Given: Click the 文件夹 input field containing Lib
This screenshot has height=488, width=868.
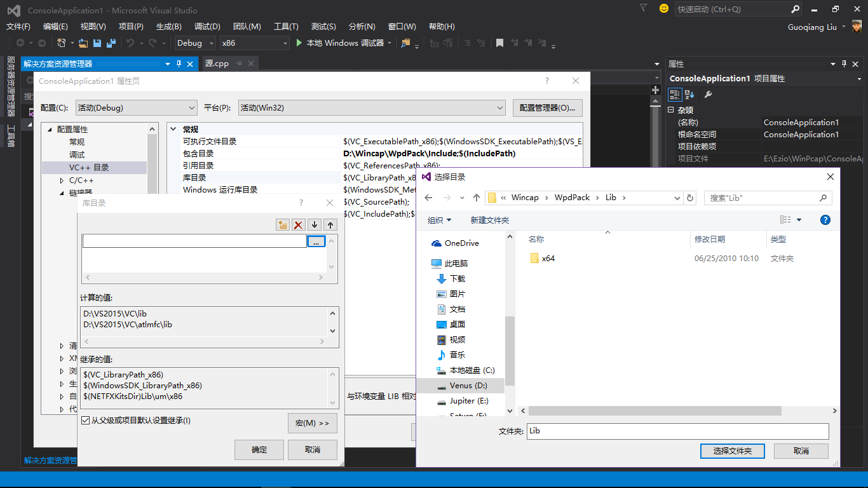Looking at the screenshot, I should (678, 431).
